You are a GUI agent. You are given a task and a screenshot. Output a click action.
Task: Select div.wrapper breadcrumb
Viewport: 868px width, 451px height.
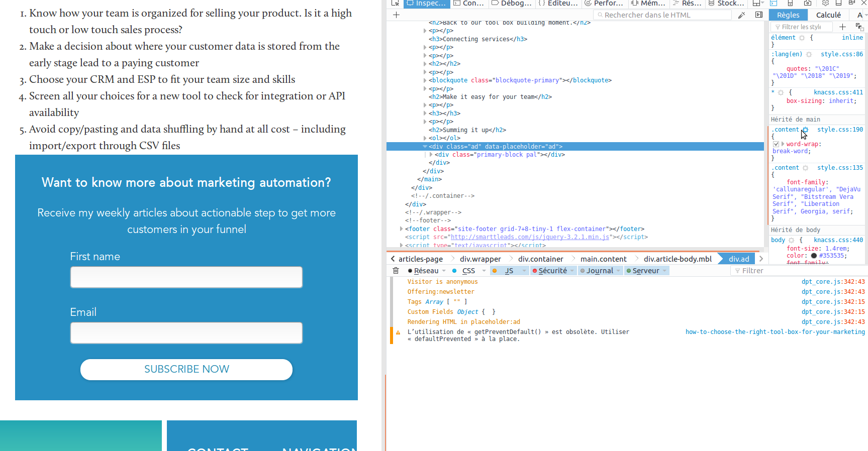(480, 259)
